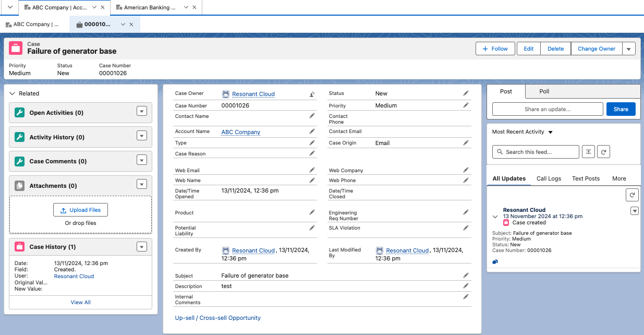Collapse the Resonant Cloud feed post

point(495,216)
